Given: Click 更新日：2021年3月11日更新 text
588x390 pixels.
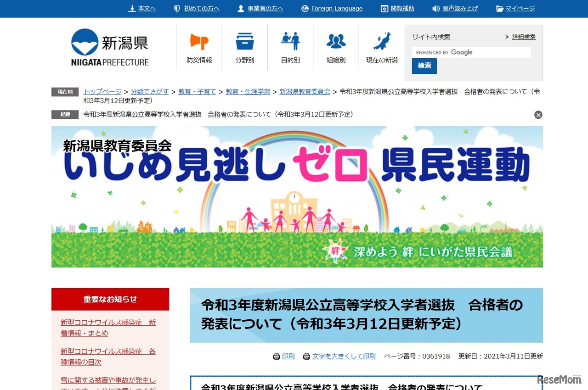Looking at the screenshot, I should click(x=501, y=357).
